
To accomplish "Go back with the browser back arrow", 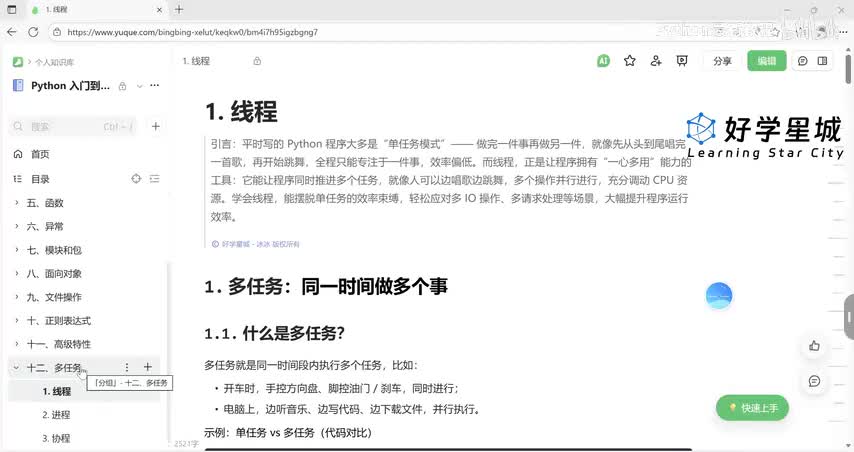I will (x=11, y=32).
